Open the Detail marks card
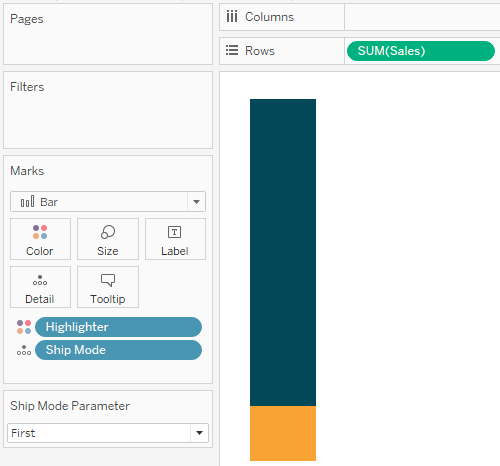This screenshot has width=500, height=466. (40, 287)
